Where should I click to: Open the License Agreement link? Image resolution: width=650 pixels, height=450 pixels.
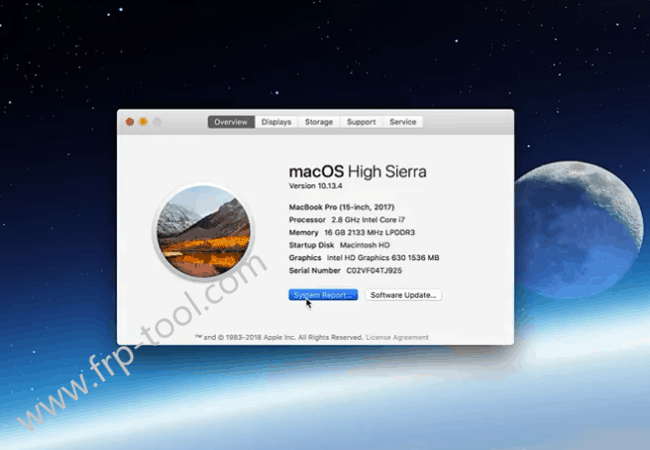click(397, 337)
